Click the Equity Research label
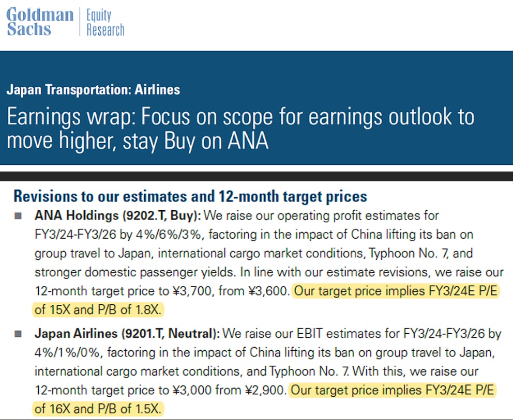 click(x=105, y=22)
